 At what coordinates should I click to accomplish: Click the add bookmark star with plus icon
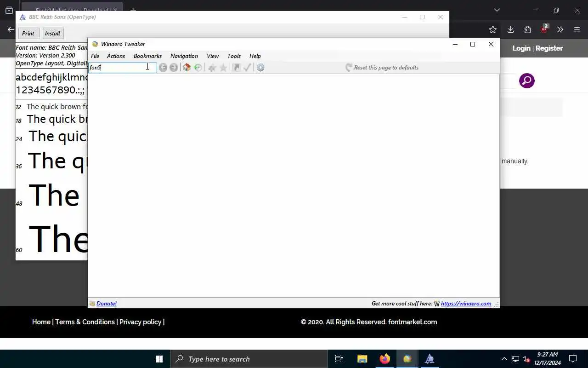point(212,68)
